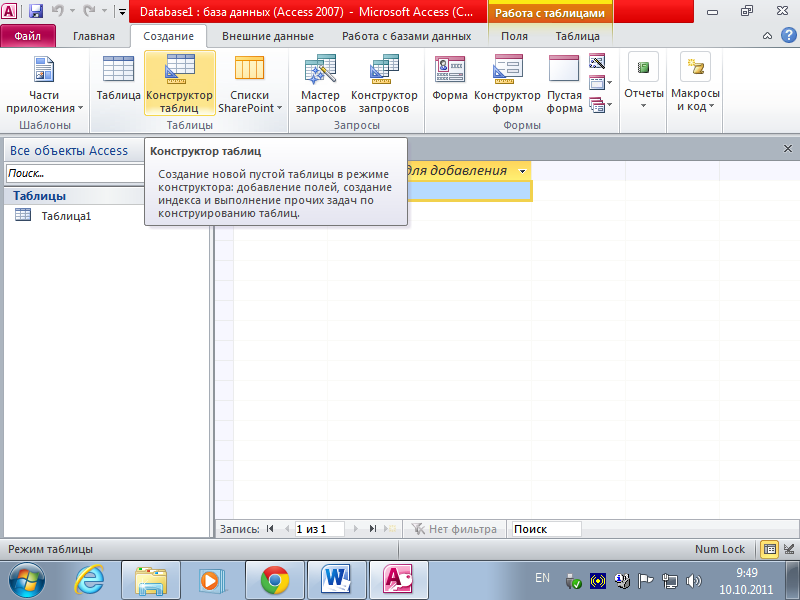Open Конструктор таблиц (table design)

tap(180, 83)
